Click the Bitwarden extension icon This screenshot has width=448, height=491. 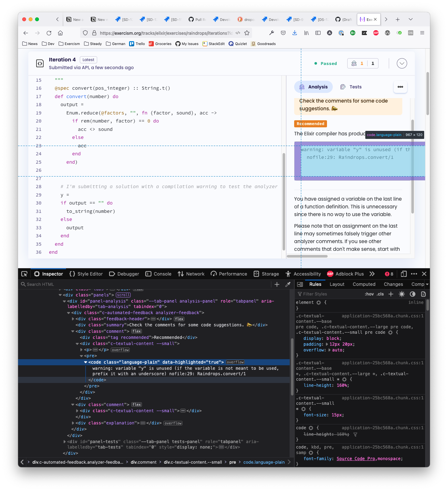353,33
